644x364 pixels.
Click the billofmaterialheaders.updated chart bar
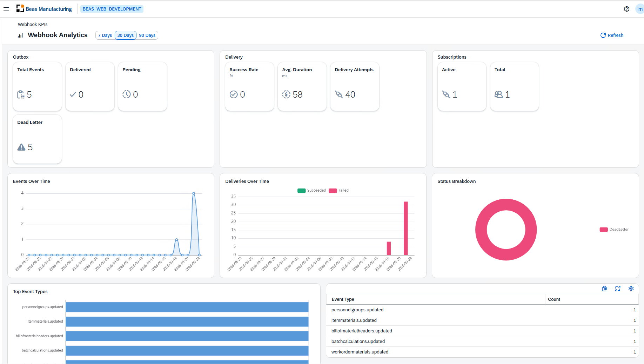[187, 336]
